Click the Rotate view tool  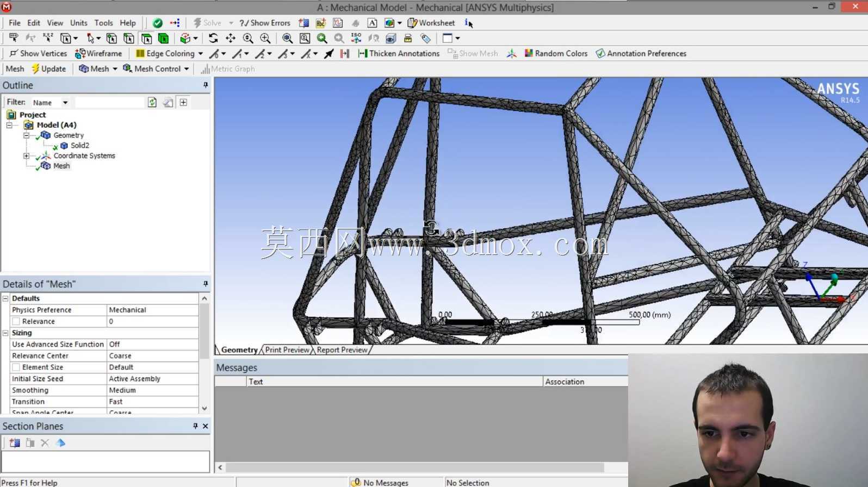coord(213,38)
